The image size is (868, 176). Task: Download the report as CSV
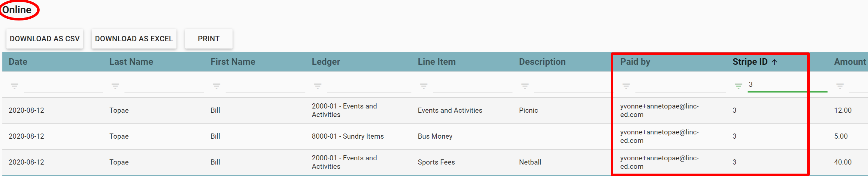(x=44, y=39)
